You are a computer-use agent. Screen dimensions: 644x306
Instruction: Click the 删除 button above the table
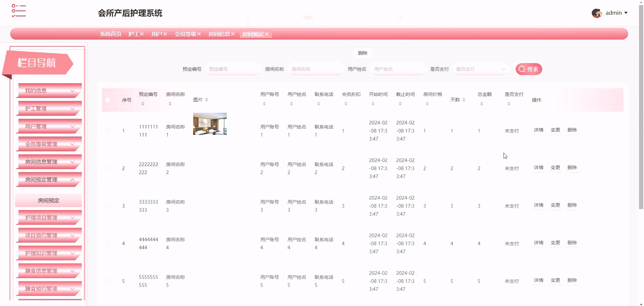[363, 53]
